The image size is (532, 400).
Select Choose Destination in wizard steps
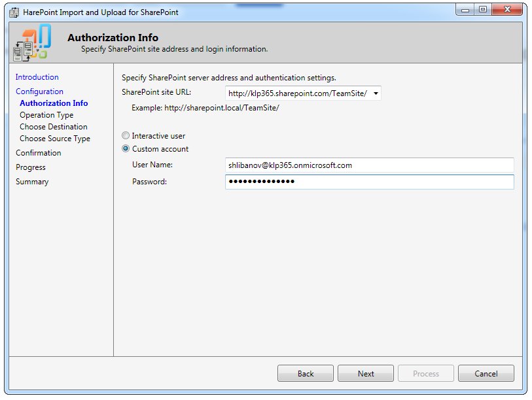pyautogui.click(x=53, y=126)
